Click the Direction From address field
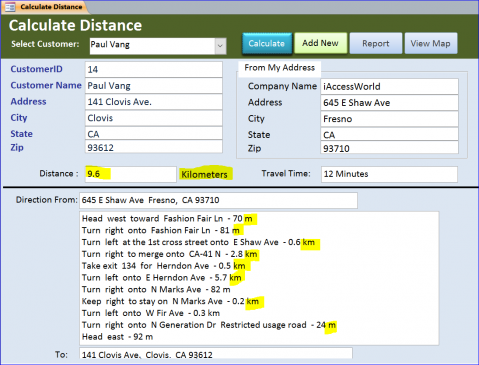Viewport: 479px width, 365px height. click(218, 200)
